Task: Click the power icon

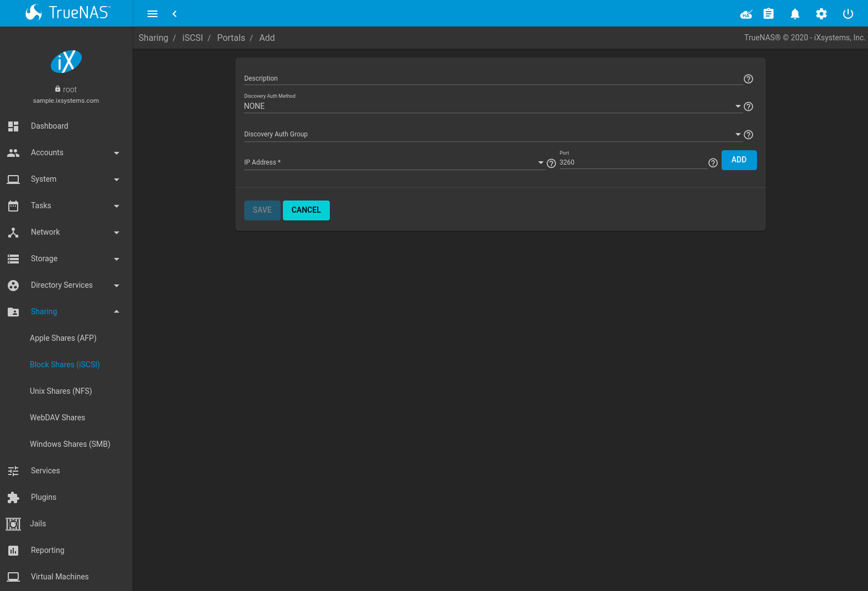Action: [848, 14]
